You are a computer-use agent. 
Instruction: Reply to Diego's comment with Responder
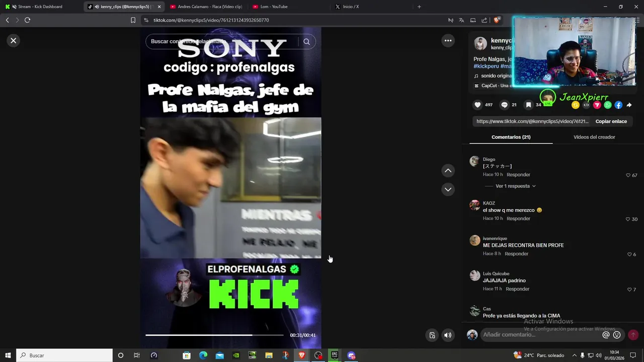click(x=518, y=175)
